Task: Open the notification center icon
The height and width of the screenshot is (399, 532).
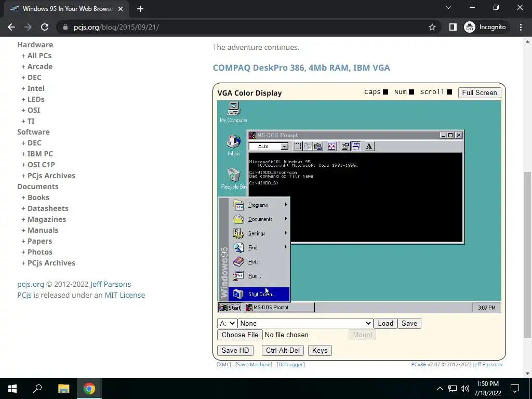Action: click(x=515, y=389)
